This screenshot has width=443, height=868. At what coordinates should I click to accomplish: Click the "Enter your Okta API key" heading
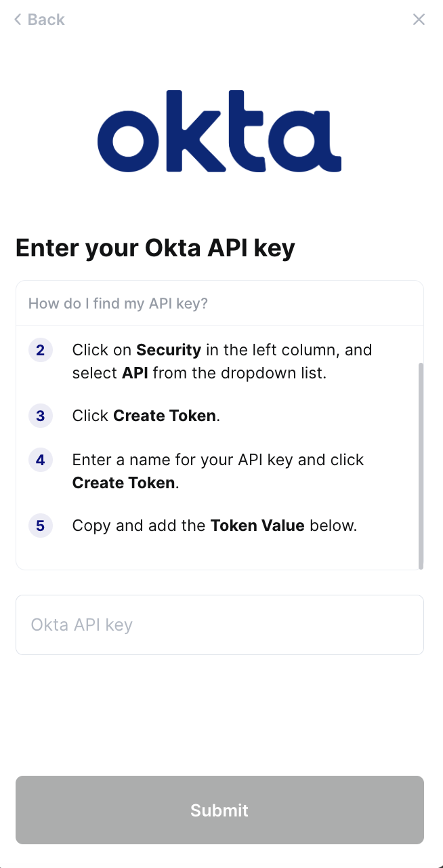[155, 248]
